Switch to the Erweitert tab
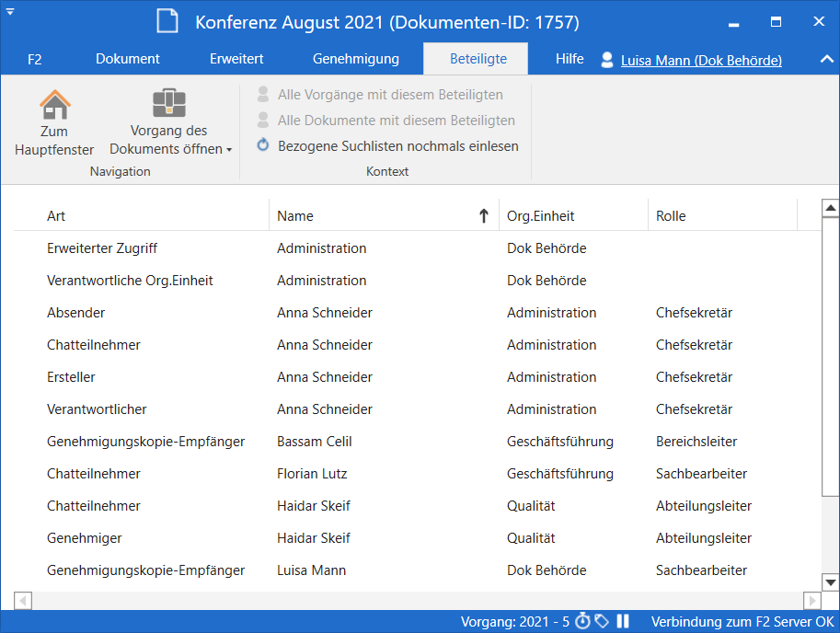This screenshot has height=633, width=840. coord(236,59)
